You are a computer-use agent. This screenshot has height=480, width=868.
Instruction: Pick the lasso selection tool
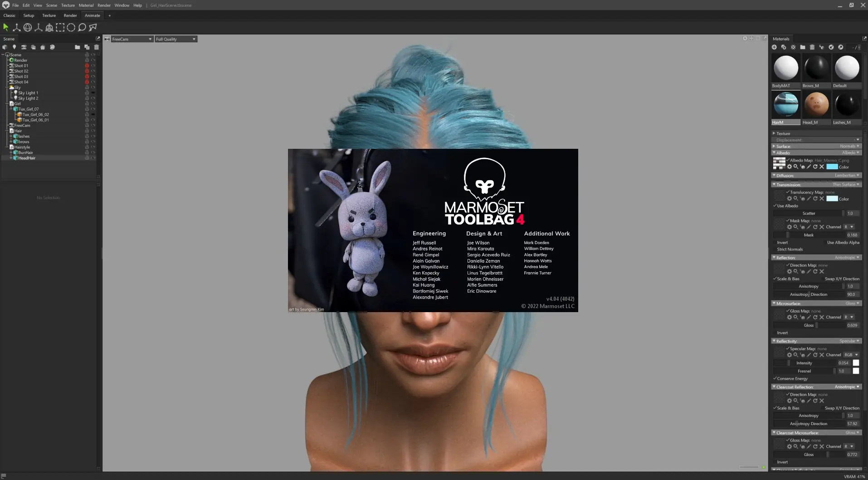coord(82,27)
